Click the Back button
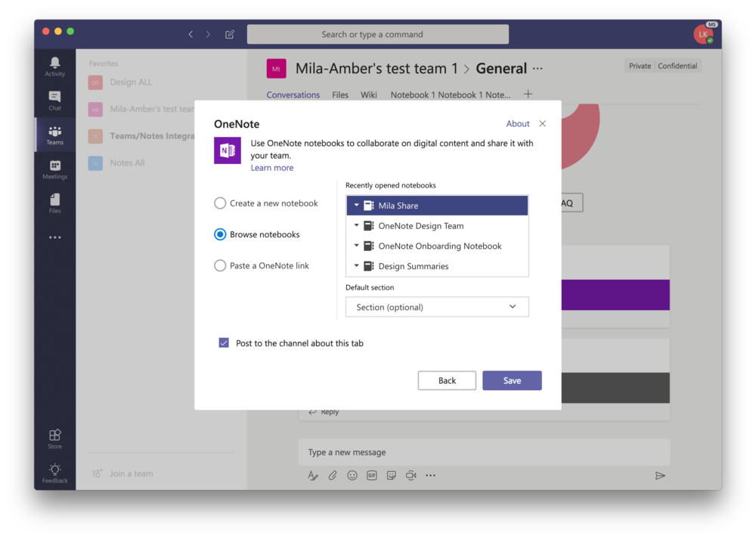This screenshot has height=539, width=756. click(447, 380)
